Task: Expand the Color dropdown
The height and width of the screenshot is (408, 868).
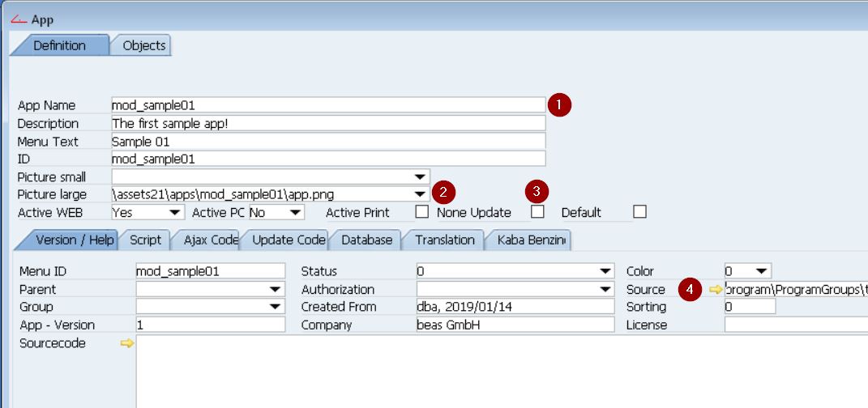Action: (x=762, y=271)
